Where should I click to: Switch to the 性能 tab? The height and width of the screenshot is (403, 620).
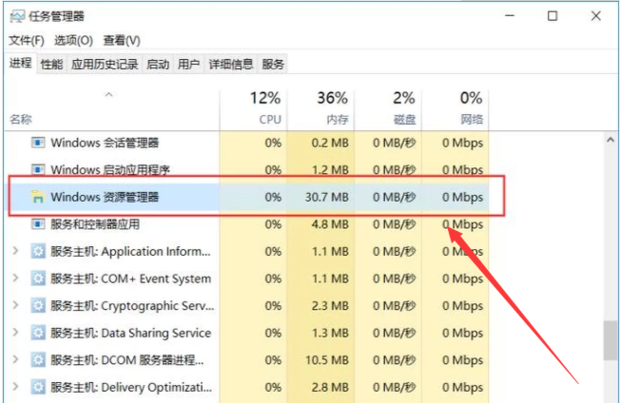(52, 64)
